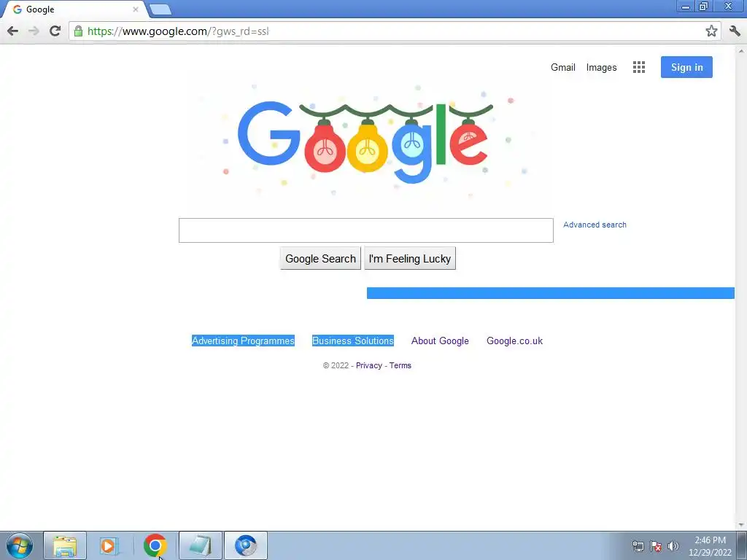Open the Advanced search link
This screenshot has height=560, width=747.
(x=595, y=225)
